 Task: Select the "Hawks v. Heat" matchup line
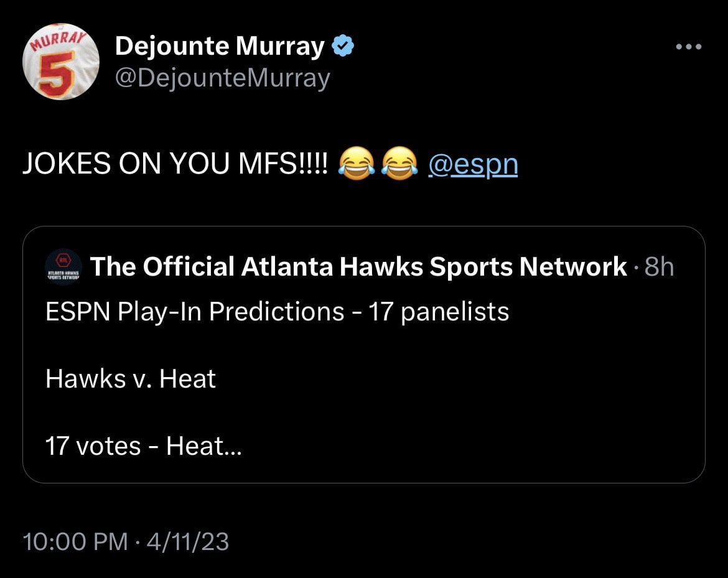click(131, 378)
